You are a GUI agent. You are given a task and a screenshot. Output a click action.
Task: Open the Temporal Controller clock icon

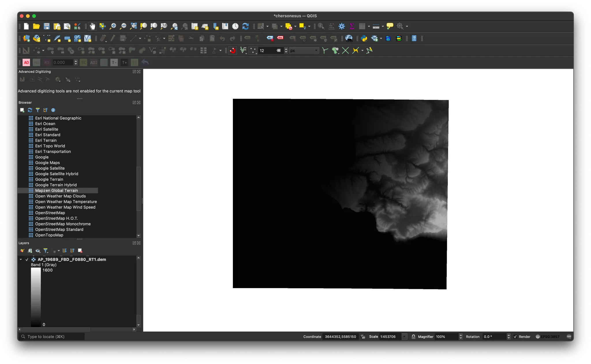235,26
